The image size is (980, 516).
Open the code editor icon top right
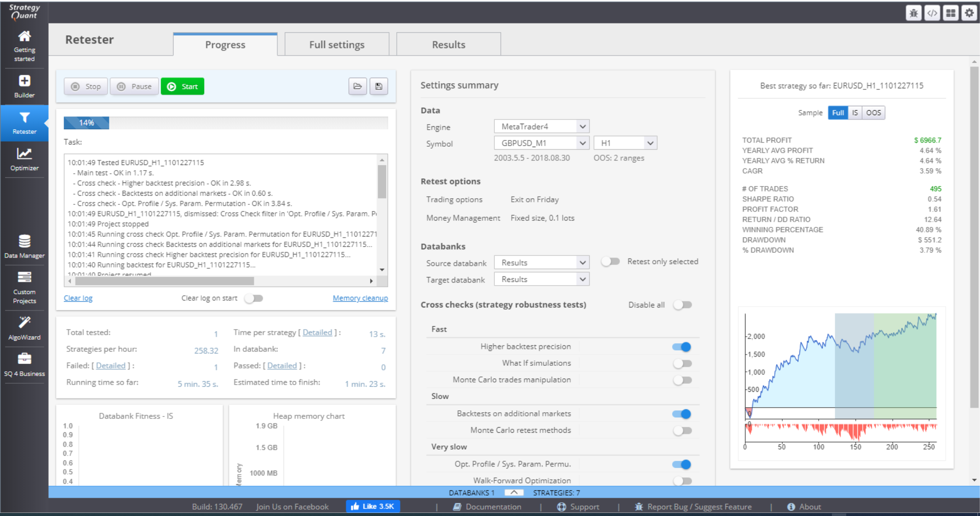click(932, 13)
